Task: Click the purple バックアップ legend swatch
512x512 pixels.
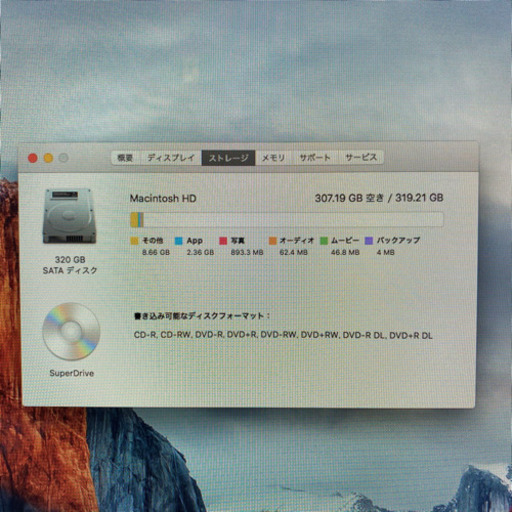Action: (369, 241)
